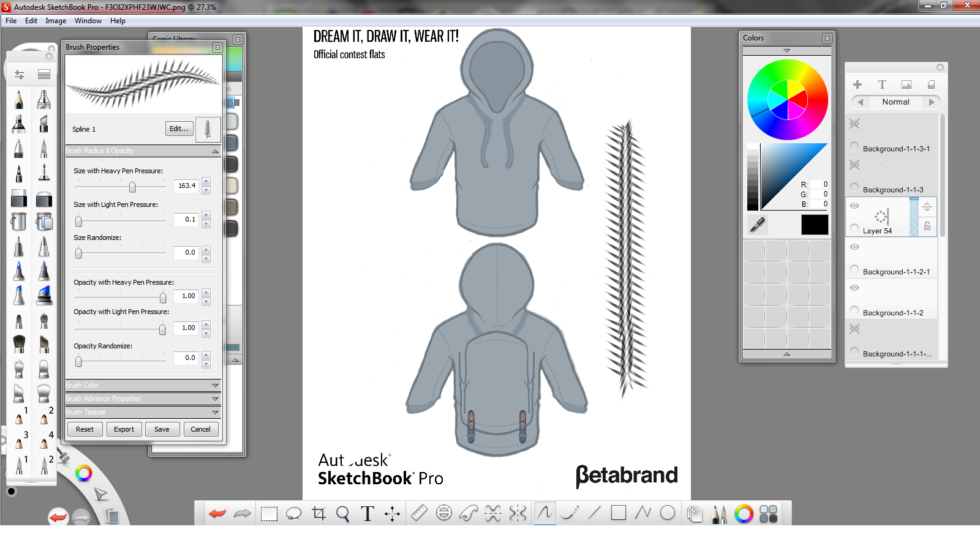Open the Layers editor from toolbar

tap(695, 514)
